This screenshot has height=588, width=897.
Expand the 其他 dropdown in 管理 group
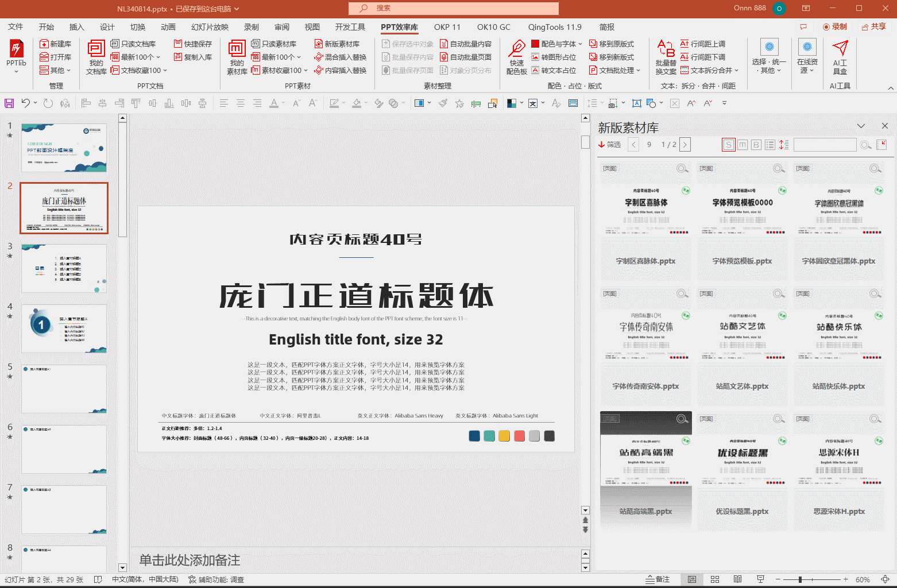coord(56,70)
